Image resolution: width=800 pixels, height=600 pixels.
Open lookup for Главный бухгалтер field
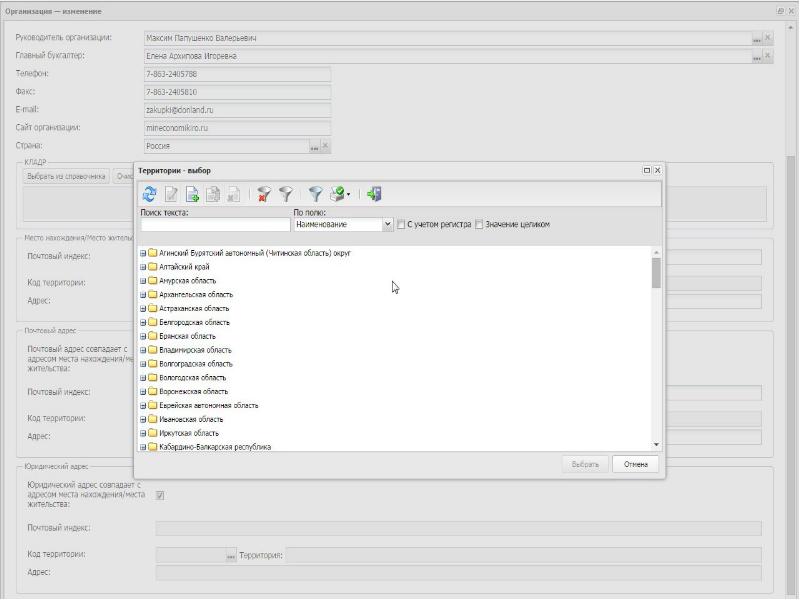tap(757, 57)
